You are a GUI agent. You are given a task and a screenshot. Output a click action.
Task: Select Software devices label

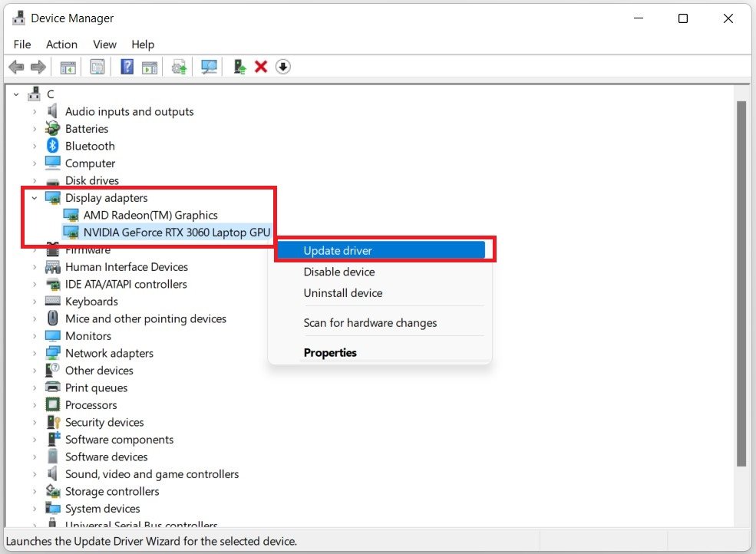(x=107, y=457)
